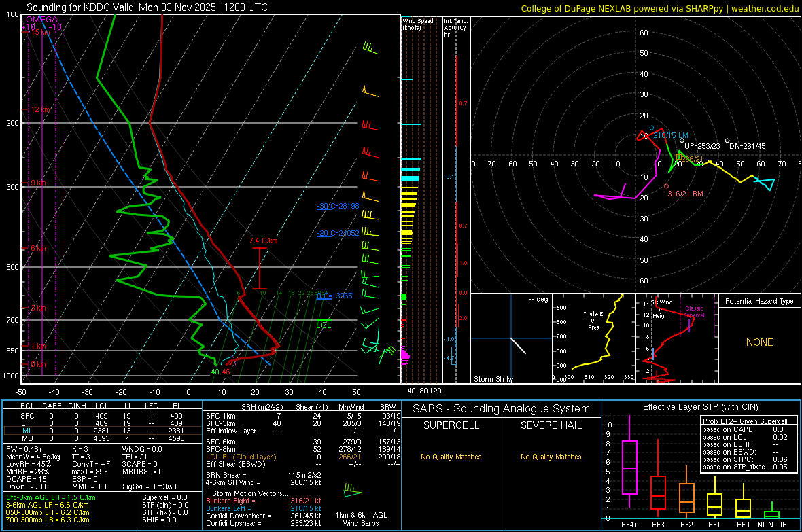Click the Storm Slinky caption
Viewport: 802px width, 532px height.
point(493,379)
